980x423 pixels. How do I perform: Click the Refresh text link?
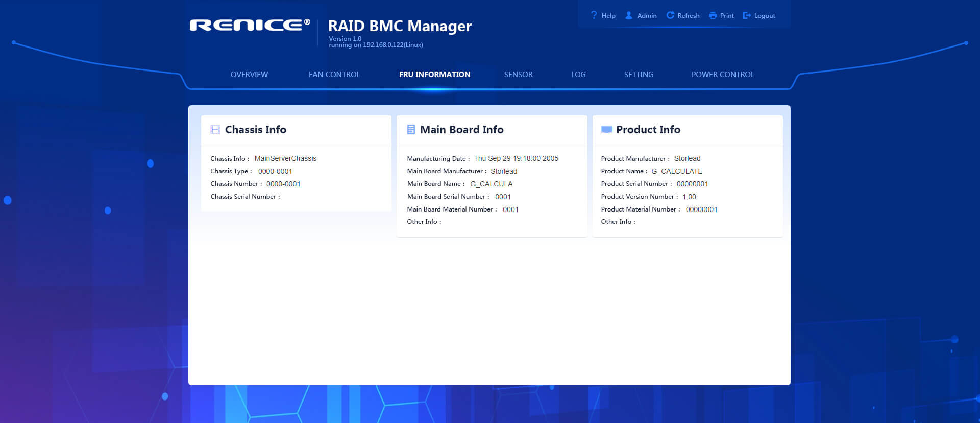click(688, 16)
